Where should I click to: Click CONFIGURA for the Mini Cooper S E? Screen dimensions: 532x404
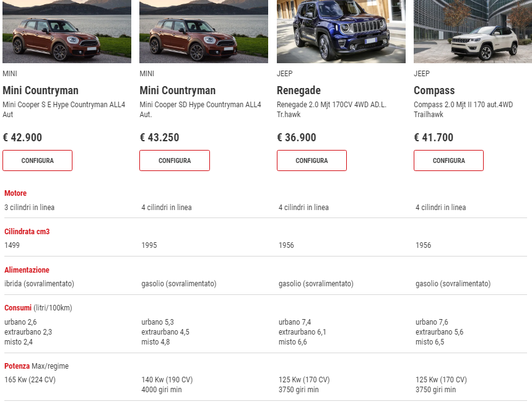[37, 160]
